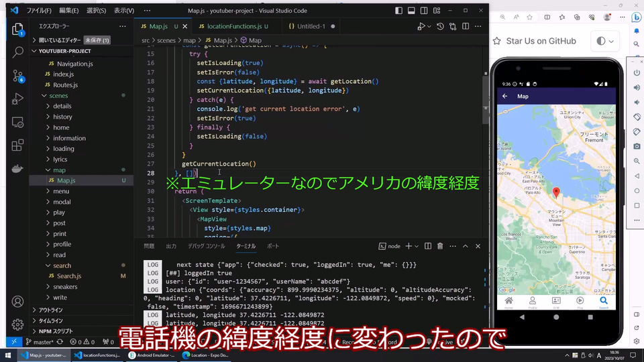Open Customize Layout control
This screenshot has height=362, width=644.
tap(437, 11)
